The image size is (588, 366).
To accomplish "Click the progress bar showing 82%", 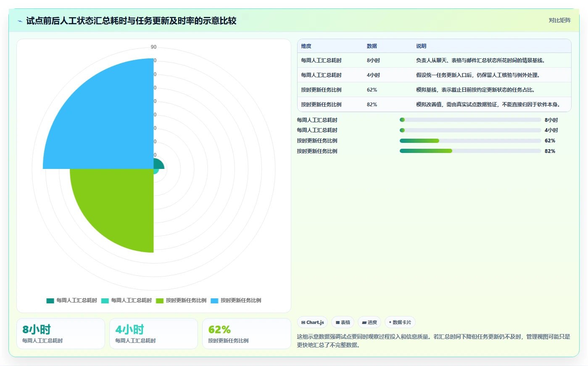I will pyautogui.click(x=470, y=151).
